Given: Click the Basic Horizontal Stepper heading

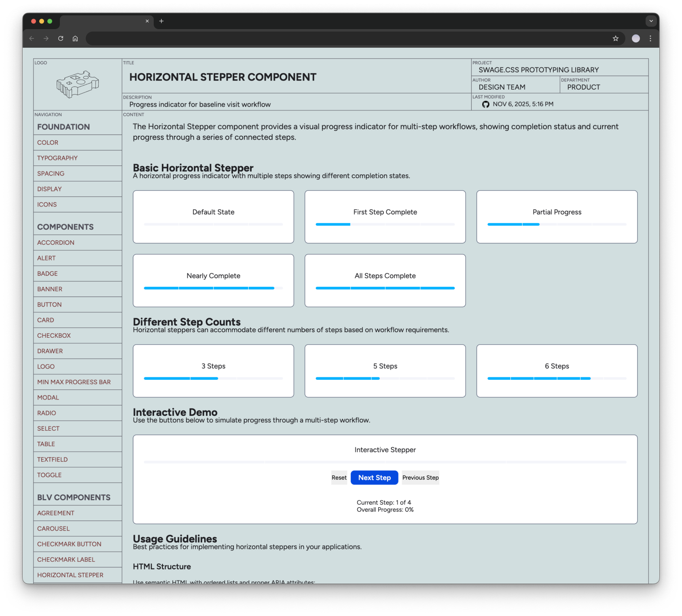Looking at the screenshot, I should coord(193,167).
